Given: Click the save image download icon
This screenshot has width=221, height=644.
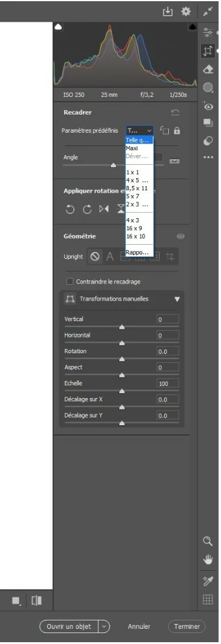Looking at the screenshot, I should [x=168, y=12].
